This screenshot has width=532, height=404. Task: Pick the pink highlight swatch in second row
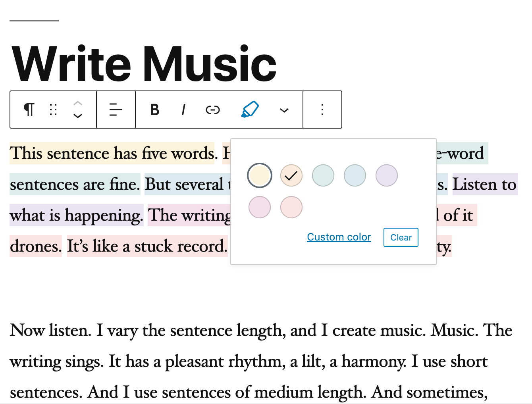pos(260,207)
